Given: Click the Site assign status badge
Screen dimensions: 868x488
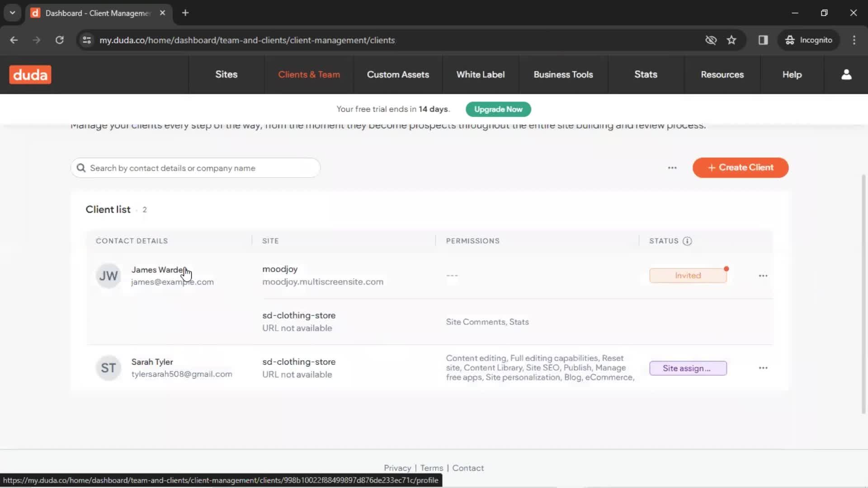Looking at the screenshot, I should click(x=688, y=368).
